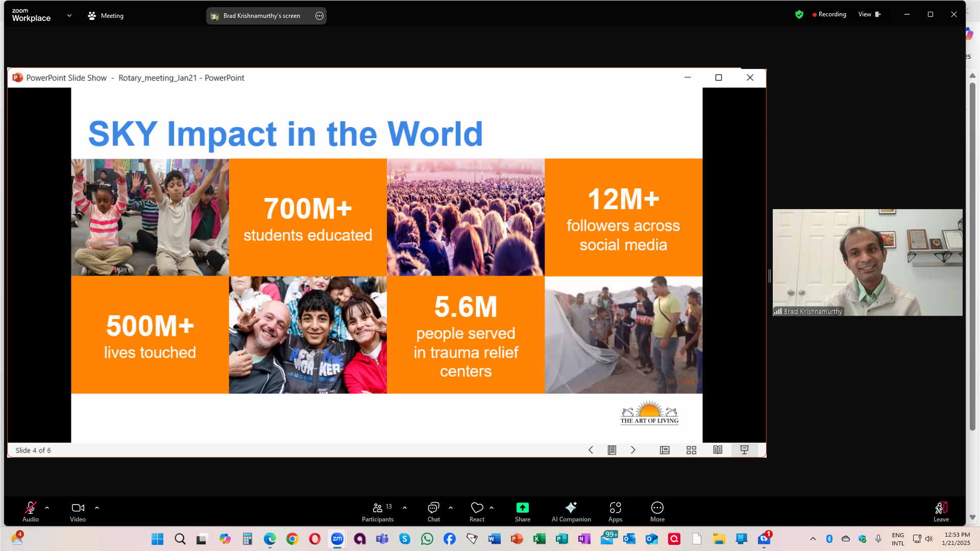Click Brad Krishnamurthy's video thumbnail
This screenshot has height=551, width=980.
867,262
